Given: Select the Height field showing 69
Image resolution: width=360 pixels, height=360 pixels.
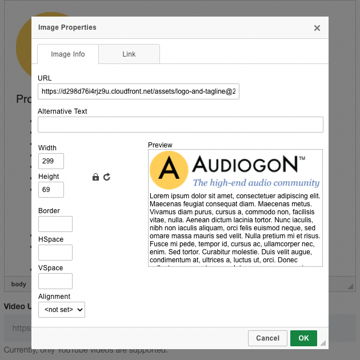Looking at the screenshot, I should [51, 190].
